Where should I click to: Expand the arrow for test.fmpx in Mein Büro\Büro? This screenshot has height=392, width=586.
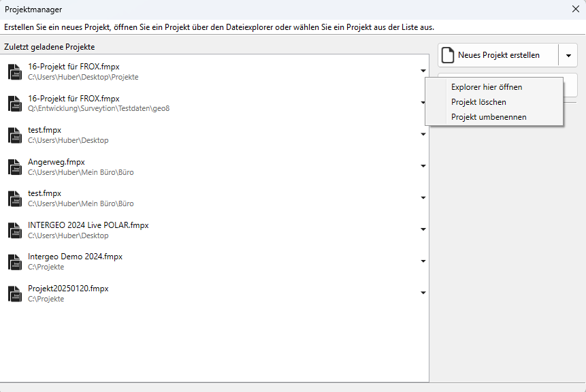tap(423, 198)
